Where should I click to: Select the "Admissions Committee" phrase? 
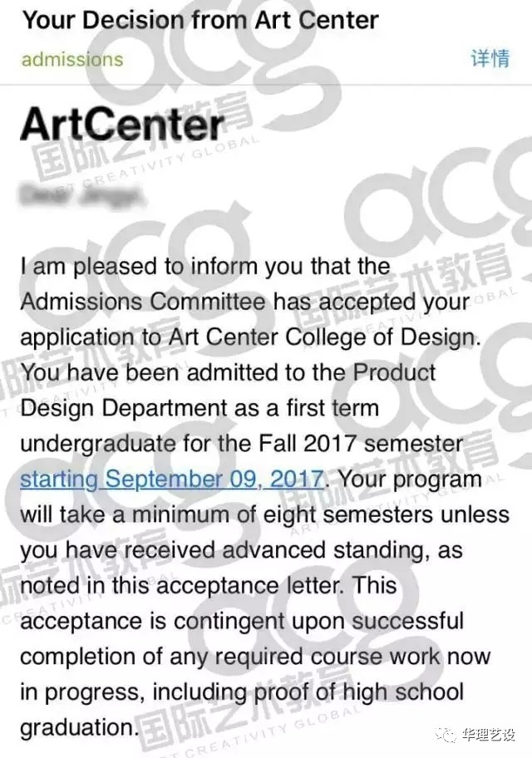143,303
